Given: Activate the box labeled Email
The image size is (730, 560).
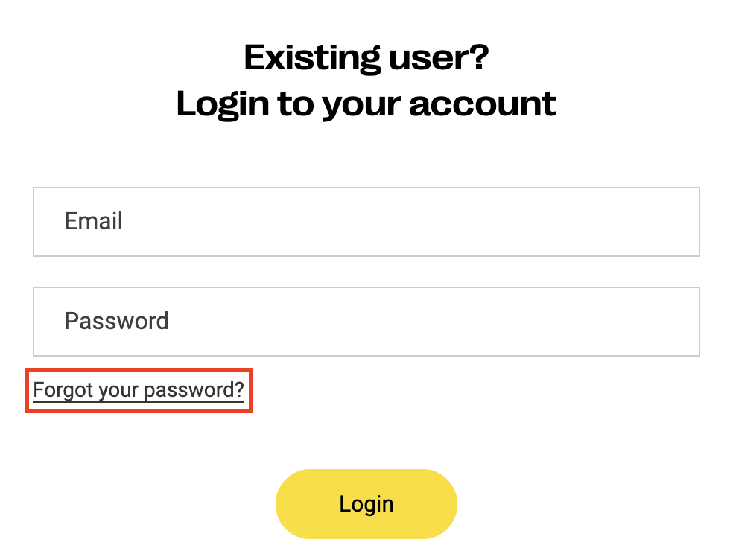Looking at the screenshot, I should [366, 222].
